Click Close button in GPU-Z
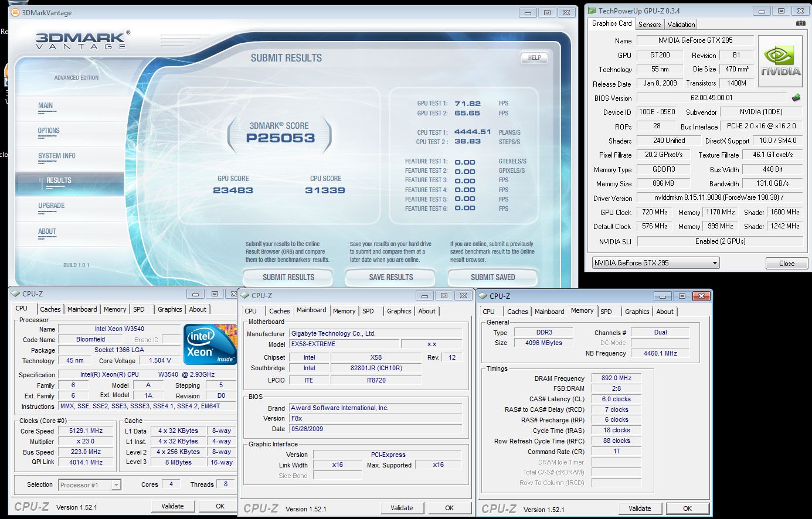Image resolution: width=812 pixels, height=519 pixels. (x=787, y=263)
